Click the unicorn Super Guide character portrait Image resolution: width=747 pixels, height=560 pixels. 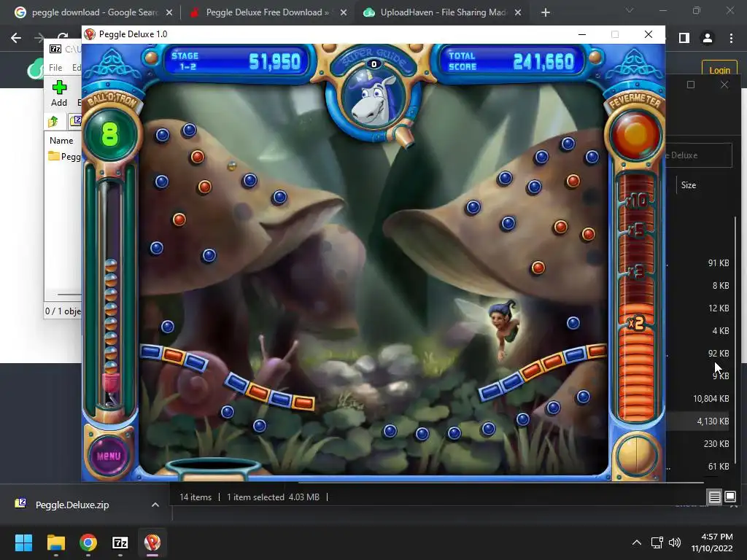click(x=373, y=98)
